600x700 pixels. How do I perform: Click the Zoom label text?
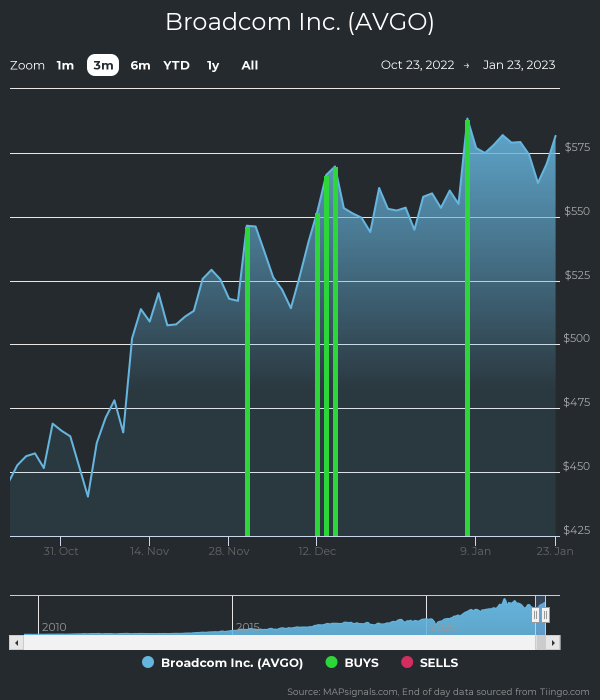tap(27, 65)
